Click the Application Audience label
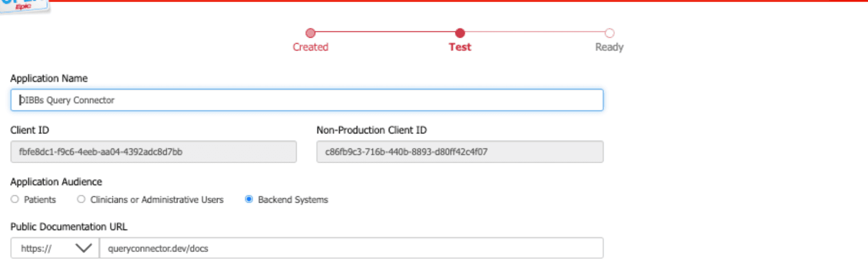868x268 pixels. click(x=56, y=182)
